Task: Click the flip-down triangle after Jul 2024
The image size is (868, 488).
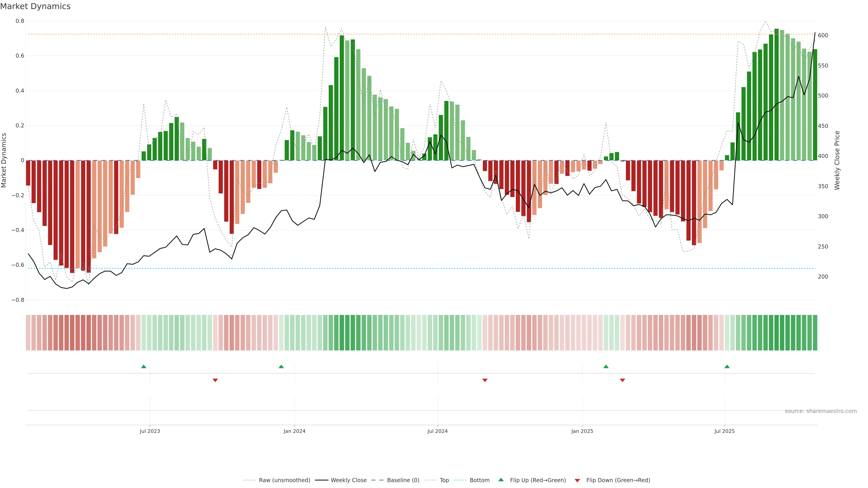Action: tap(485, 380)
